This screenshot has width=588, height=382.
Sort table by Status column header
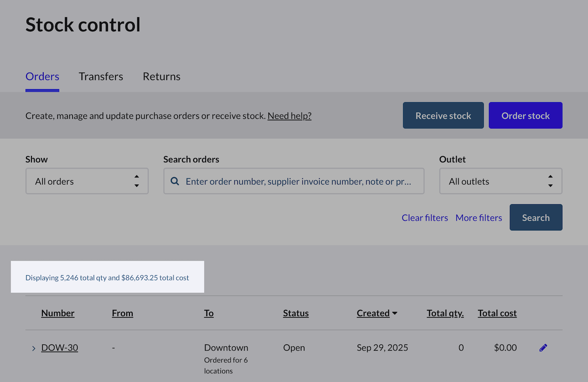pos(296,313)
